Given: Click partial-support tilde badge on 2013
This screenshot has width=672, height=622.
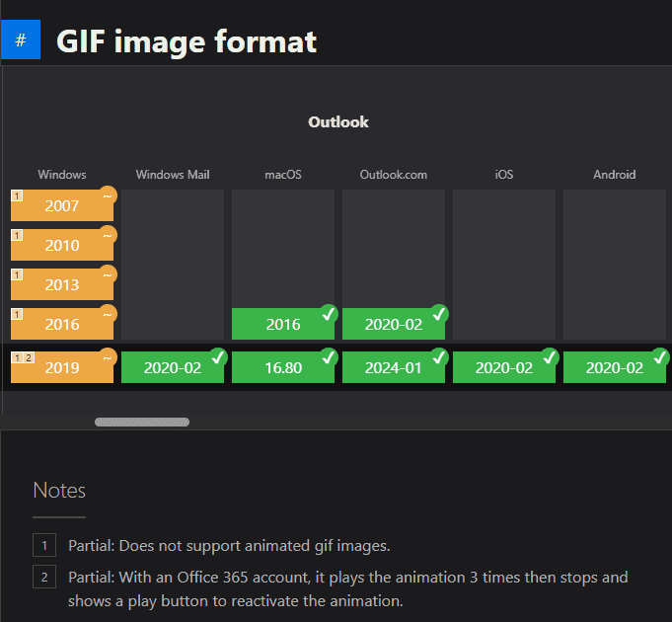Looking at the screenshot, I should pyautogui.click(x=108, y=274).
